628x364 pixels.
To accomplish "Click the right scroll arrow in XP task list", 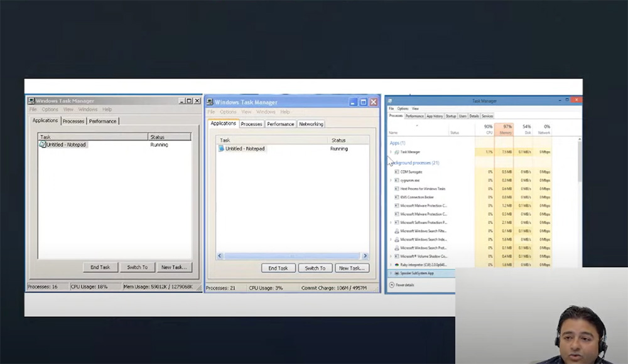I will click(365, 256).
